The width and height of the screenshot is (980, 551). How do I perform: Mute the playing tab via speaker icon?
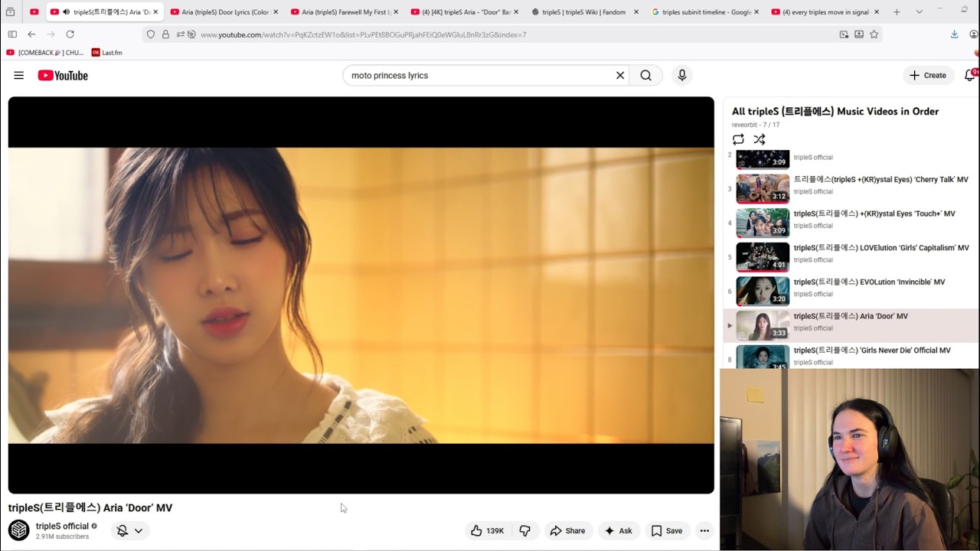click(66, 11)
